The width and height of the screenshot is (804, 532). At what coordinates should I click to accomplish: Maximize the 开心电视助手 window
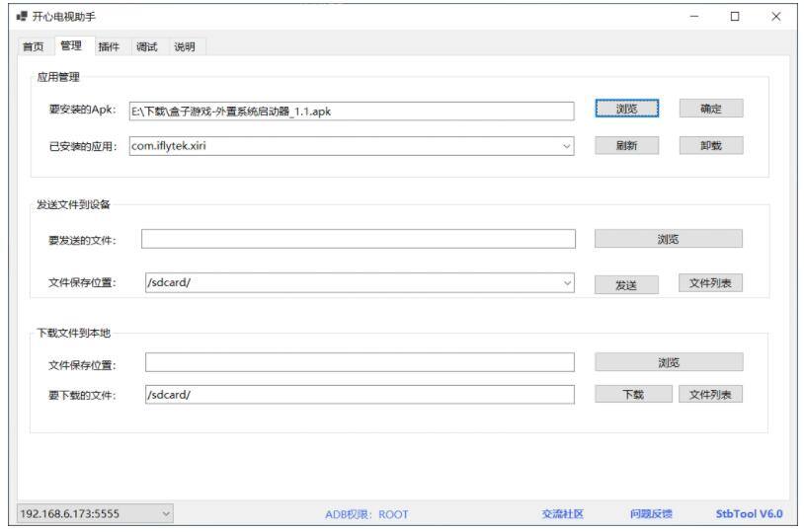[735, 17]
